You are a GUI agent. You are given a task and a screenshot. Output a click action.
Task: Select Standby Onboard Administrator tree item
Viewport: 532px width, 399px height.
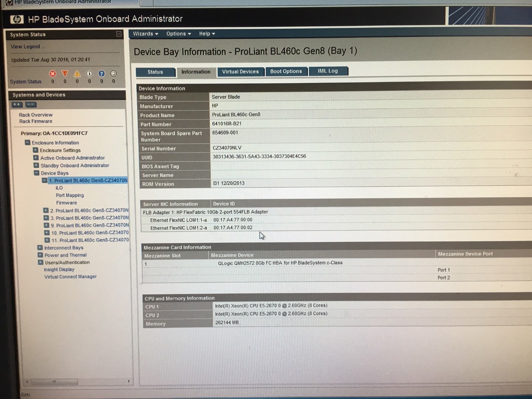(75, 166)
